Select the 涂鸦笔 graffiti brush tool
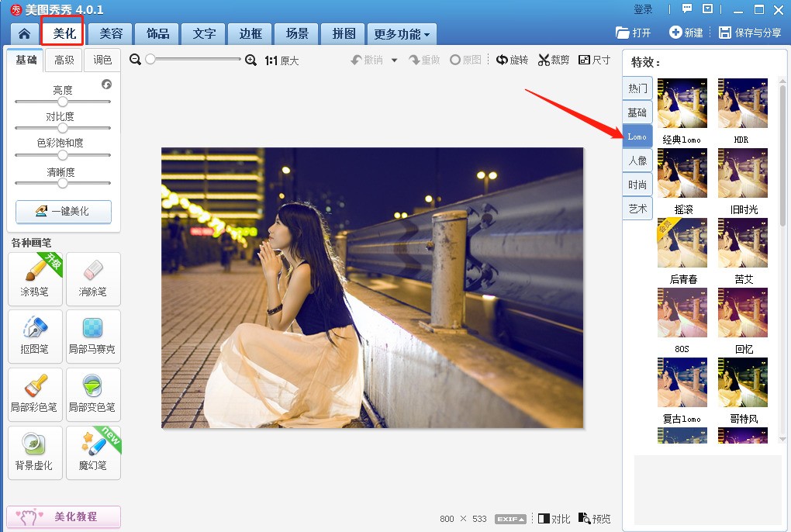Viewport: 791px width, 532px height. tap(35, 278)
